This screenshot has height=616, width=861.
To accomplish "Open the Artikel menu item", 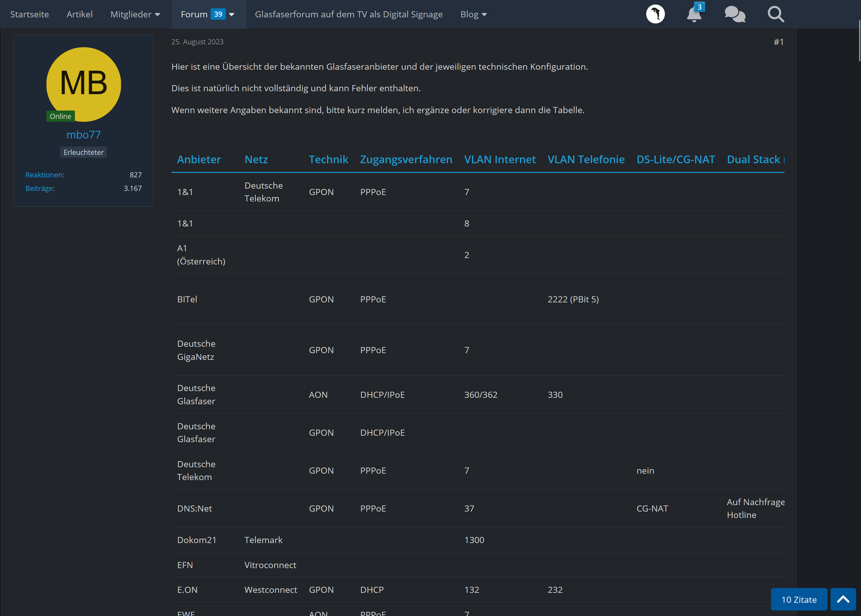I will (x=80, y=14).
